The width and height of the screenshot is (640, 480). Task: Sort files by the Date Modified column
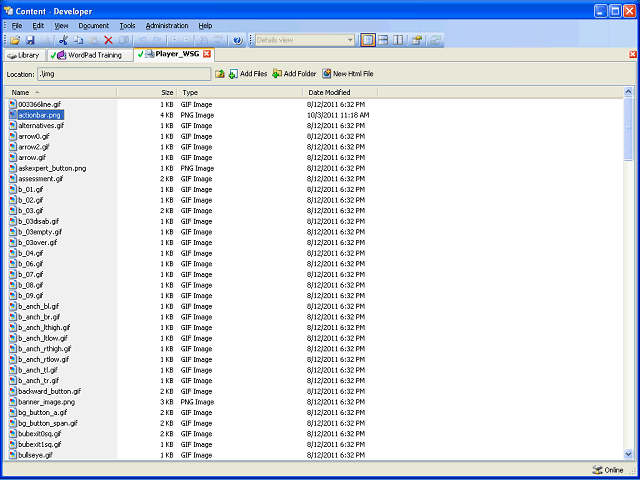[x=341, y=93]
